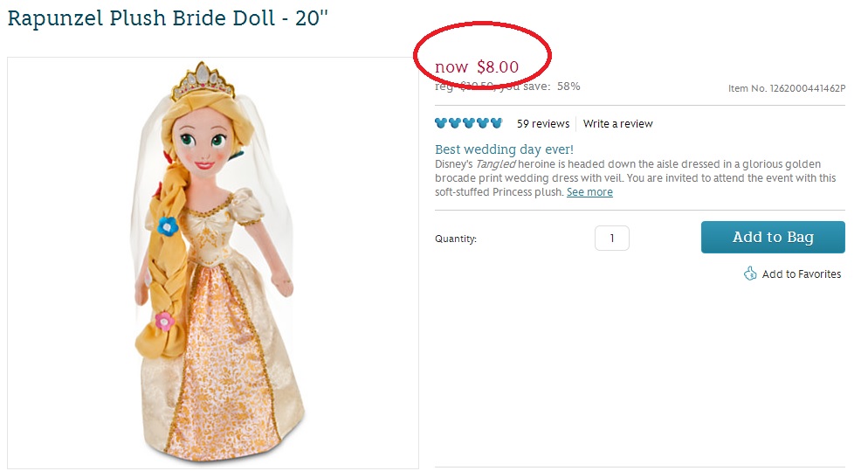Screen dimensions: 868x471
Task: Click the Best wedding day ever heading
Action: 504,149
